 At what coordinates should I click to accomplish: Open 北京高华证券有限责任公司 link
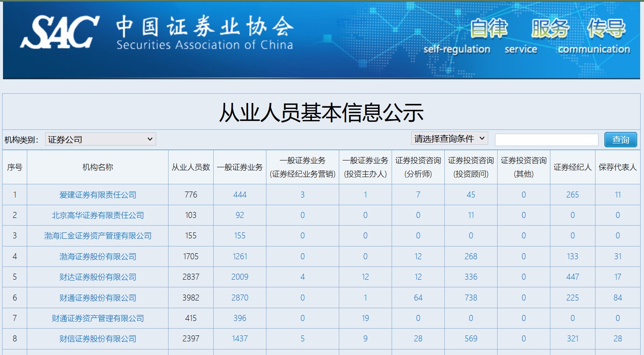click(x=98, y=215)
